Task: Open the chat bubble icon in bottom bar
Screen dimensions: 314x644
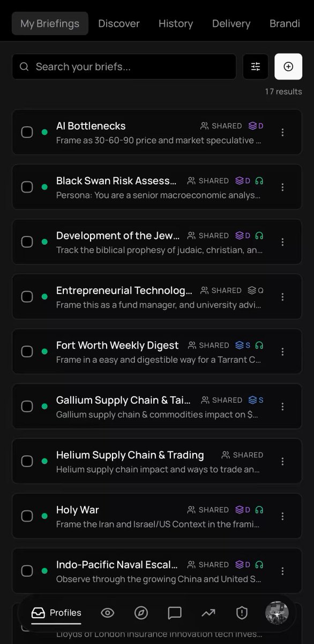Action: tap(175, 613)
